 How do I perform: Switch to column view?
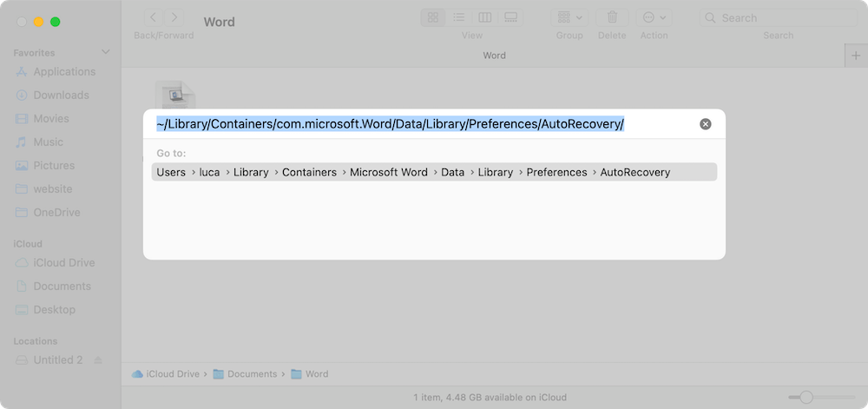click(484, 17)
